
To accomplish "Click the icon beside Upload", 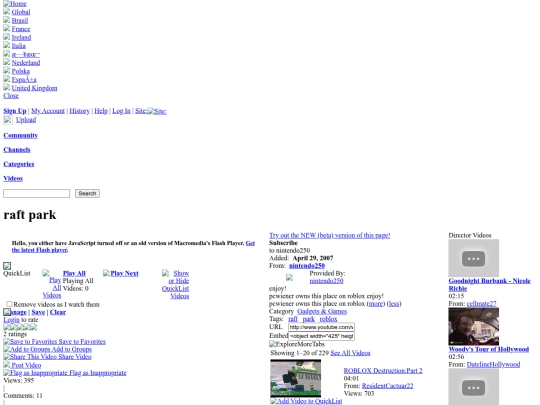I will point(8,120).
